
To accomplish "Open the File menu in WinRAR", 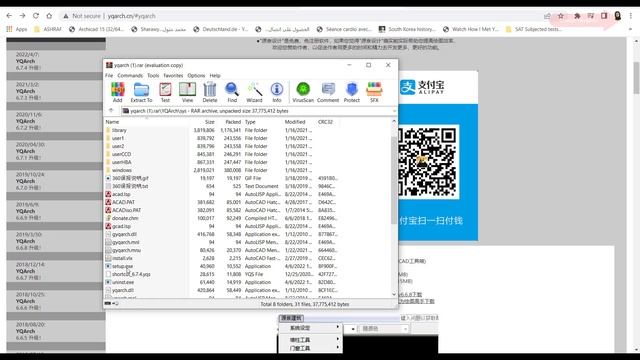I will (x=109, y=76).
